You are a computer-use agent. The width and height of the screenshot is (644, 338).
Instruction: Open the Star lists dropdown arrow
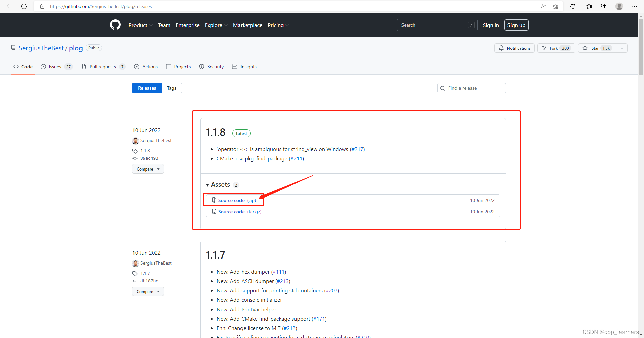tap(622, 48)
